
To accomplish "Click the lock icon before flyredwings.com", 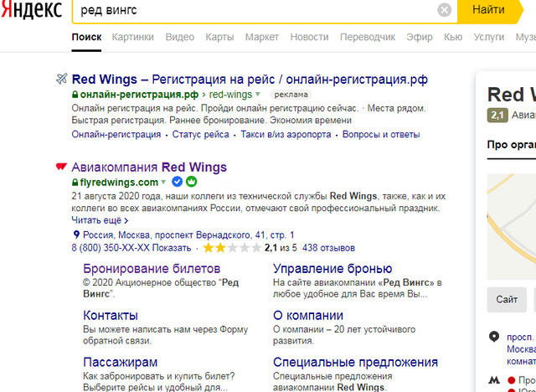I will 75,183.
